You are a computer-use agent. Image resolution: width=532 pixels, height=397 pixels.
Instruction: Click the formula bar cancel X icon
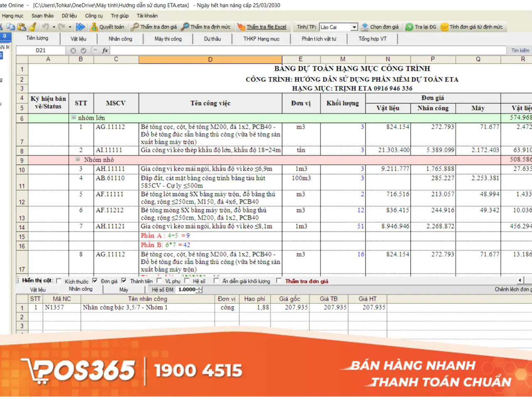point(73,50)
